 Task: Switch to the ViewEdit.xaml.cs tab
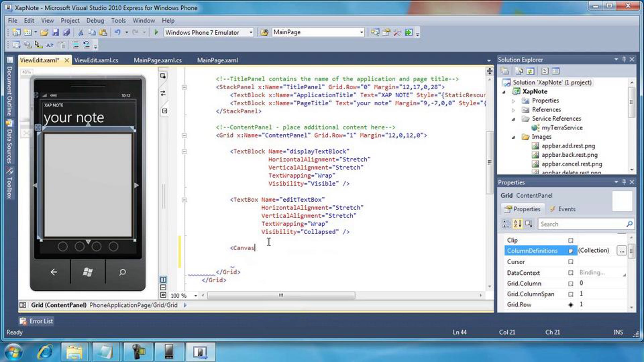point(96,60)
